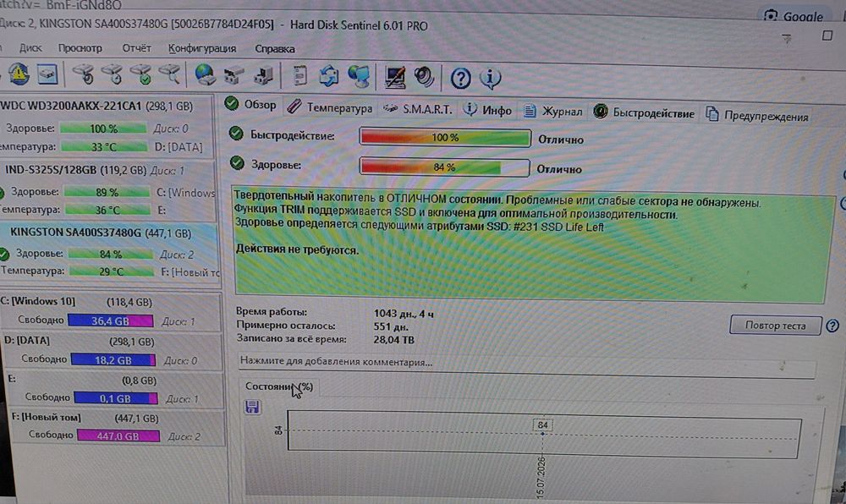Open the Отчёт menu

click(136, 48)
